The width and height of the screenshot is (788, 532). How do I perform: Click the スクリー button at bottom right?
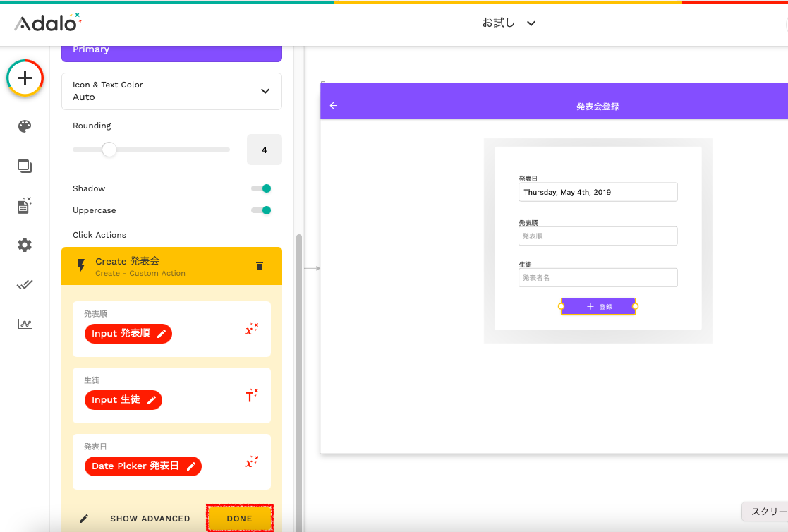765,512
